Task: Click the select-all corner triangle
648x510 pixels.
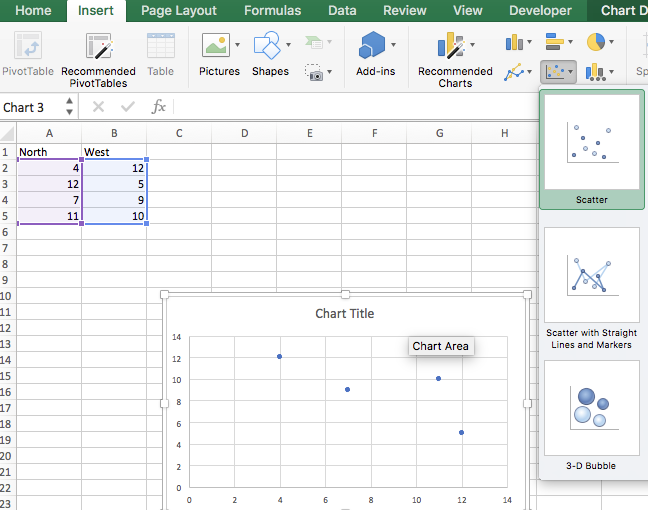Action: click(x=8, y=133)
